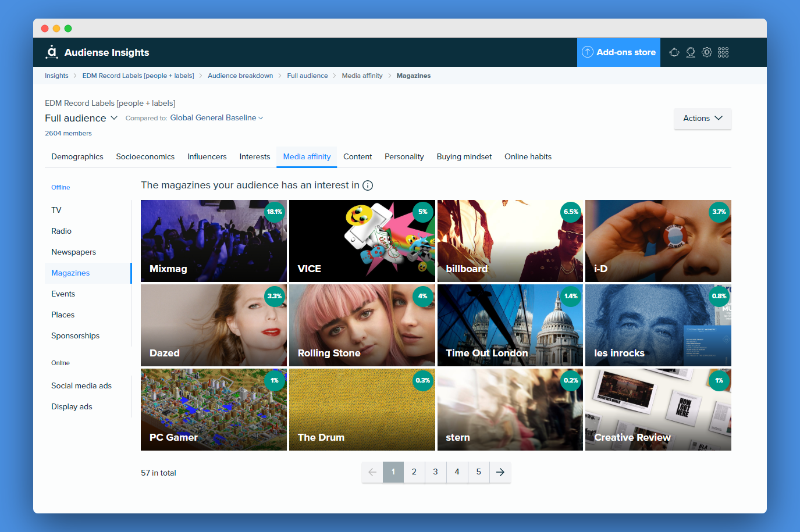
Task: Select Magazines in the sidebar
Action: (88, 273)
